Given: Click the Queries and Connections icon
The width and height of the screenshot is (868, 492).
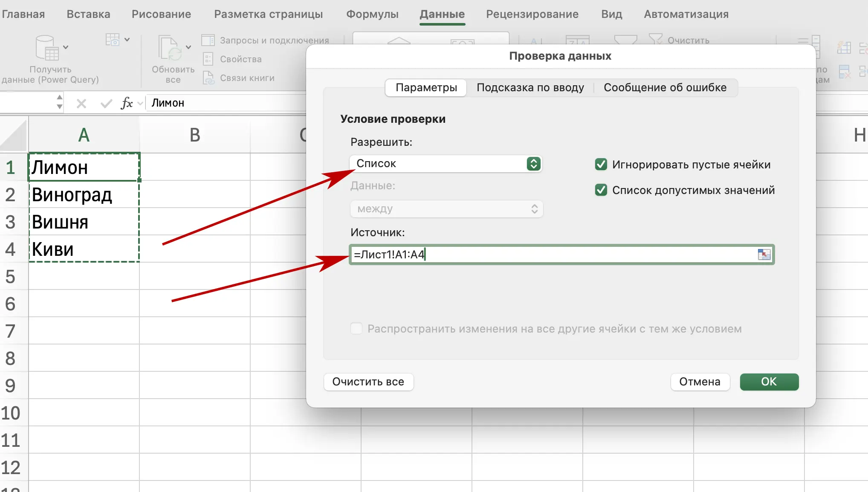Looking at the screenshot, I should tap(208, 41).
